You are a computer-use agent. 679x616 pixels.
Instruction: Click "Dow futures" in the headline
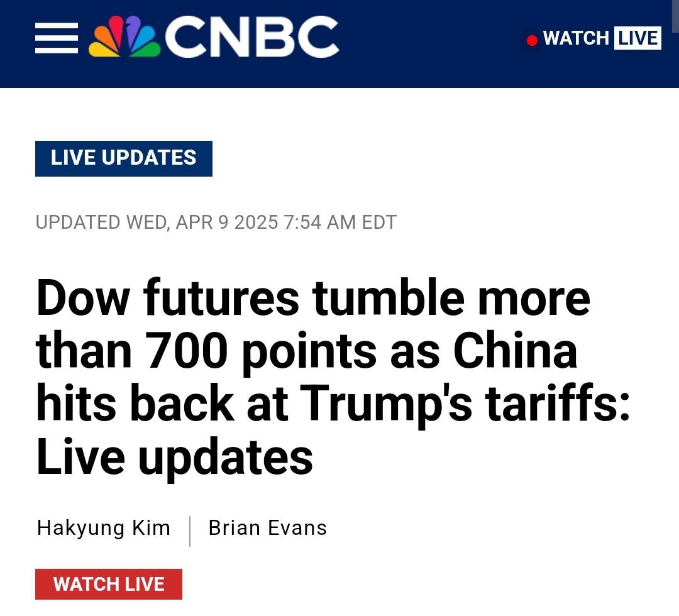(x=168, y=299)
